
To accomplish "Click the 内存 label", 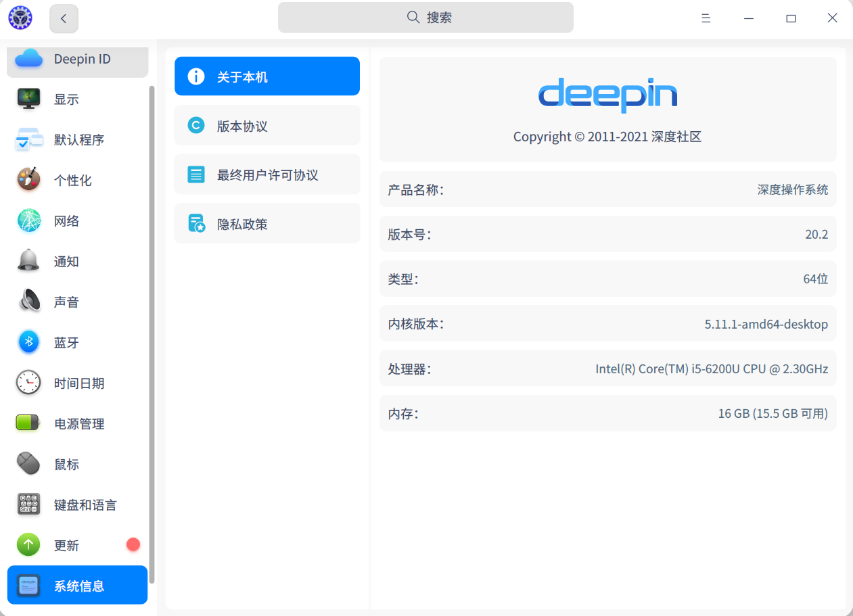I will point(403,413).
